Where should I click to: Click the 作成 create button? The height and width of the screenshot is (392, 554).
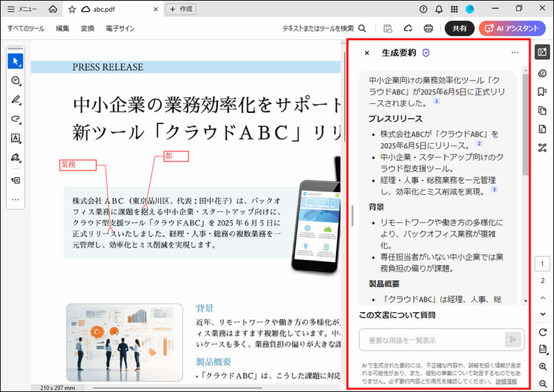coord(181,9)
